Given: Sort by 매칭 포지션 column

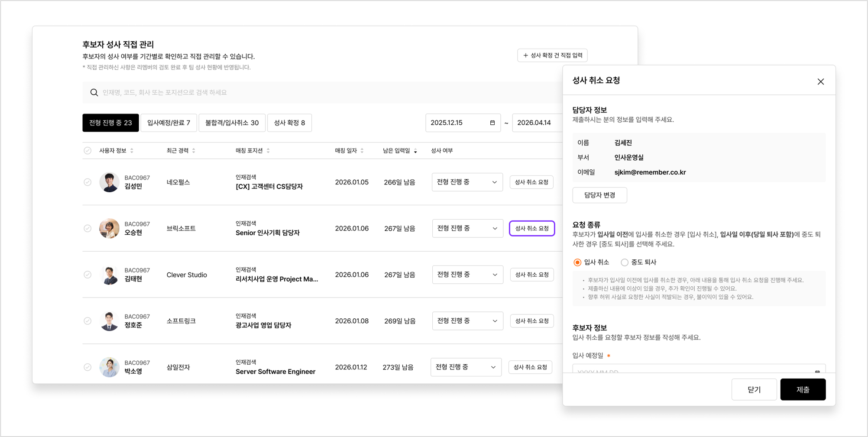Looking at the screenshot, I should (268, 151).
